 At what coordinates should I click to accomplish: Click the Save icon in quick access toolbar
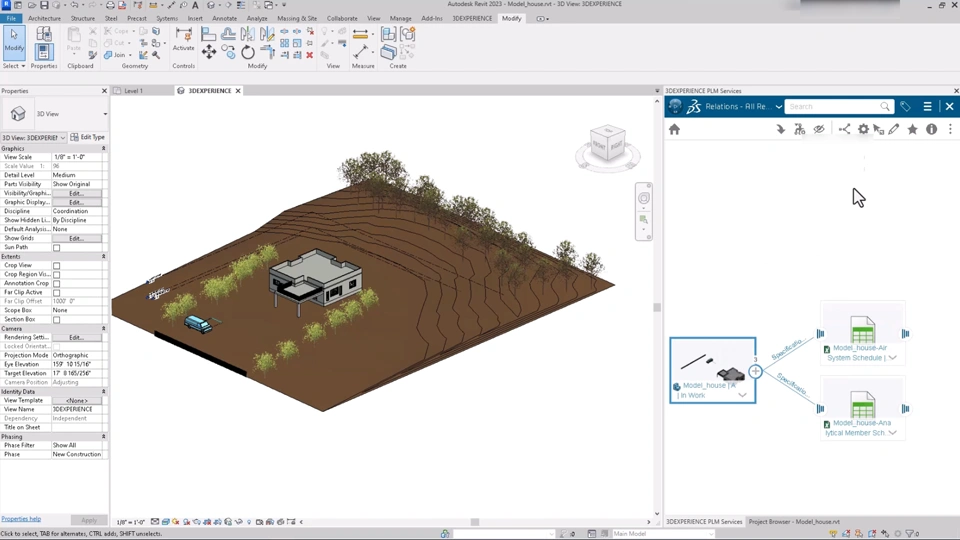44,5
